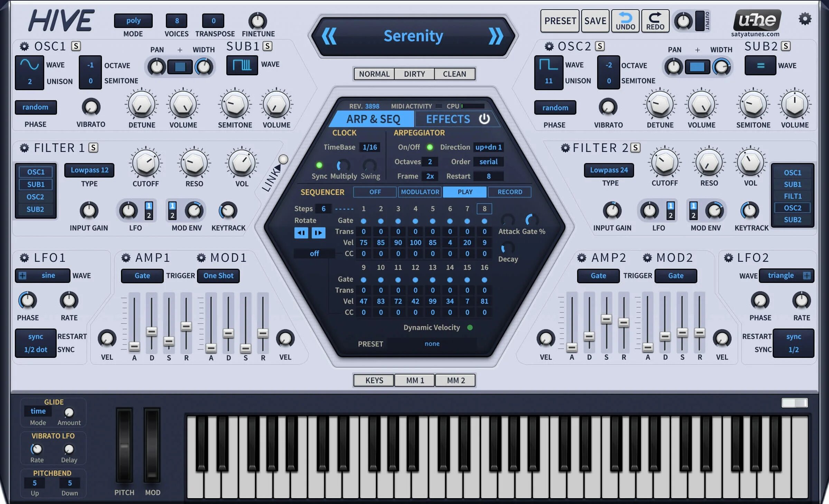Open the Filter 1 Lowpass 12 type selector
This screenshot has width=829, height=504.
[x=89, y=170]
